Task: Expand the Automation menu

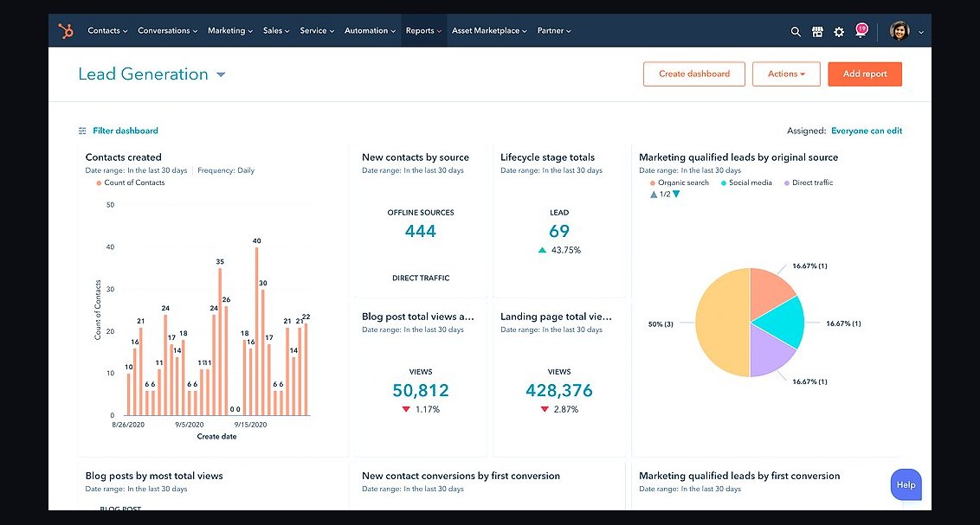Action: (370, 30)
